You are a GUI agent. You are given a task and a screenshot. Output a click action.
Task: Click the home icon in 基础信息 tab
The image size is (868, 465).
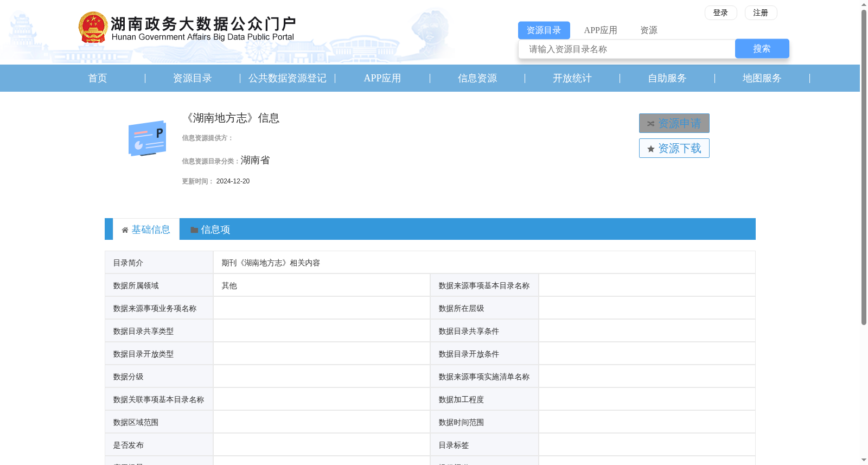pos(125,230)
